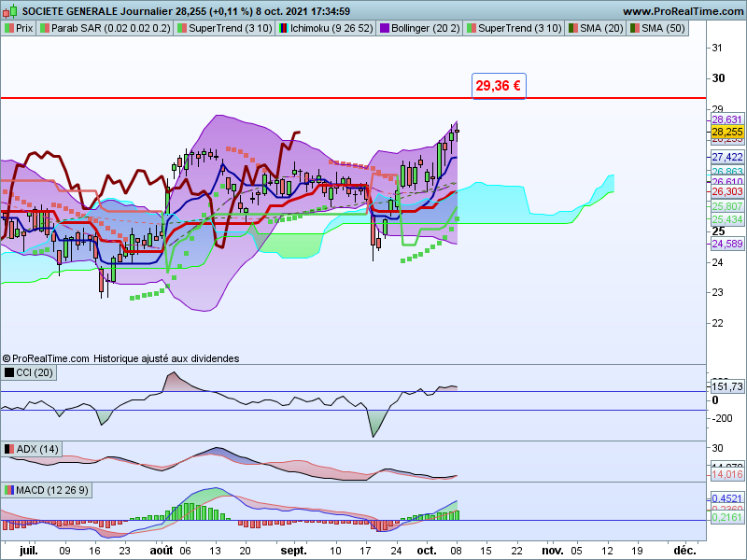Viewport: 747px width, 560px height.
Task: Click the 29,36 € price level label
Action: click(499, 86)
